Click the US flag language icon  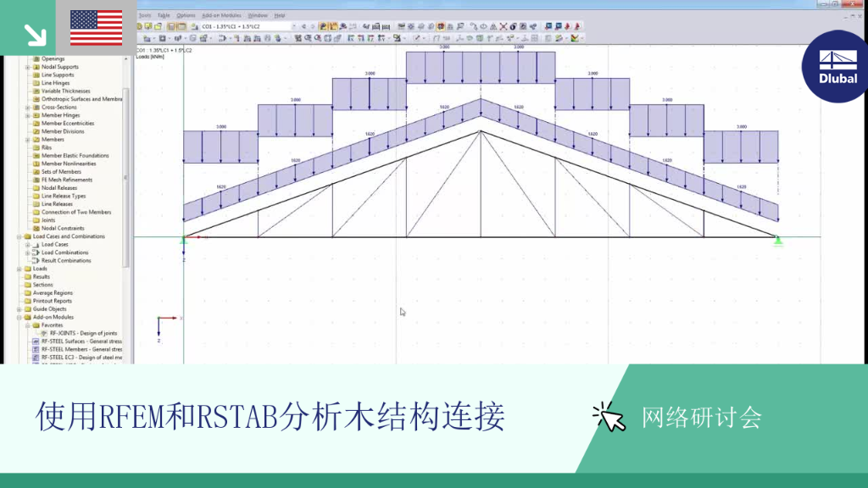click(97, 28)
